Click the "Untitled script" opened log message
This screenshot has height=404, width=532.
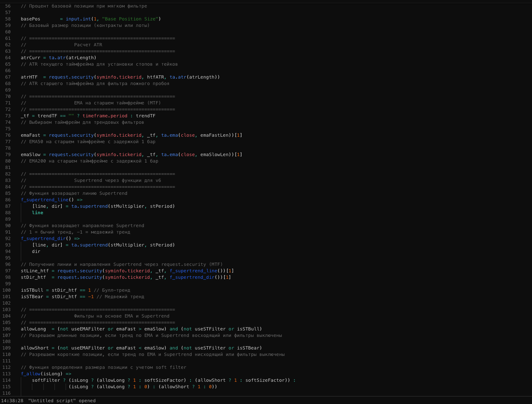click(62, 401)
